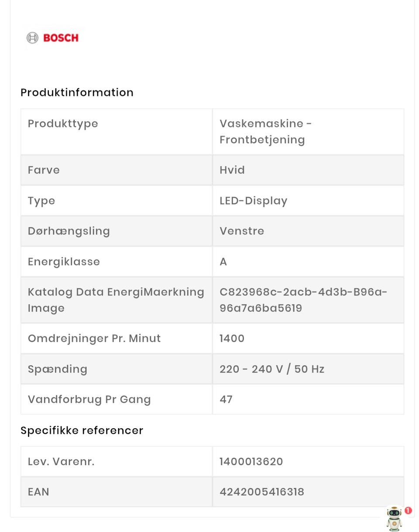419x532 pixels.
Task: Select the Vaskemaskine - Frontbetjening value
Action: pyautogui.click(x=266, y=132)
